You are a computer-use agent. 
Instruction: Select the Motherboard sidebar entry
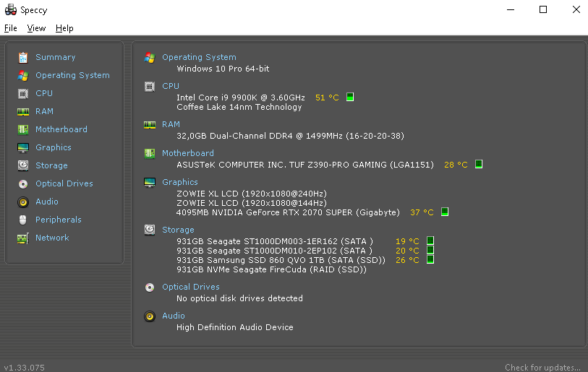61,129
